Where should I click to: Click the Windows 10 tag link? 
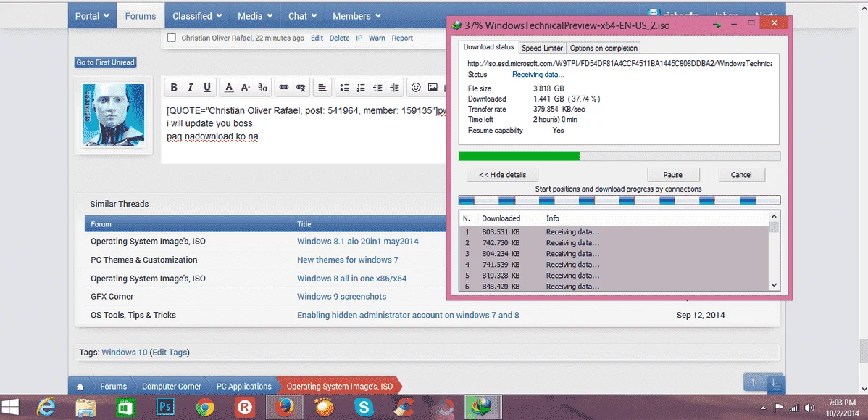tap(125, 352)
